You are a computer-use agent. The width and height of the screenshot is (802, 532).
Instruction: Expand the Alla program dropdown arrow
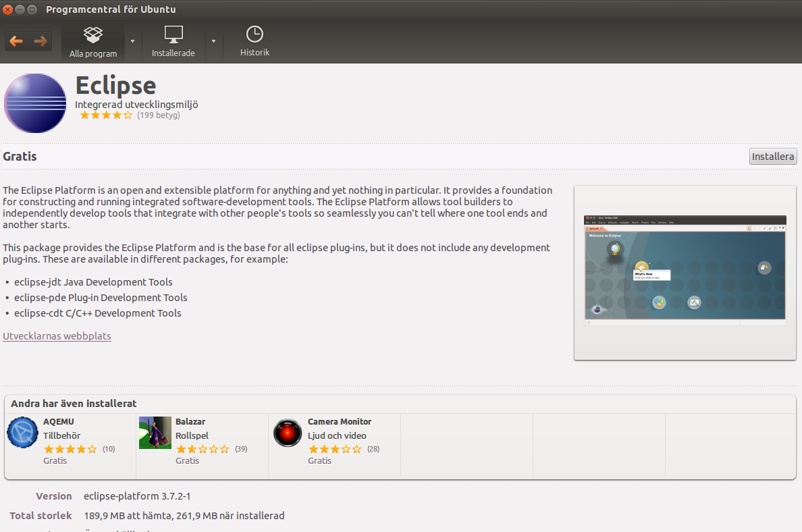(132, 41)
